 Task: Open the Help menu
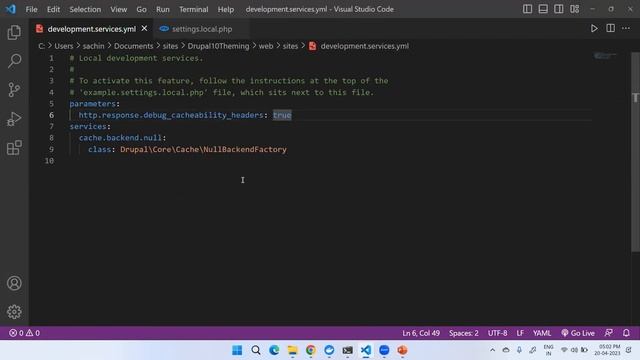tap(226, 9)
